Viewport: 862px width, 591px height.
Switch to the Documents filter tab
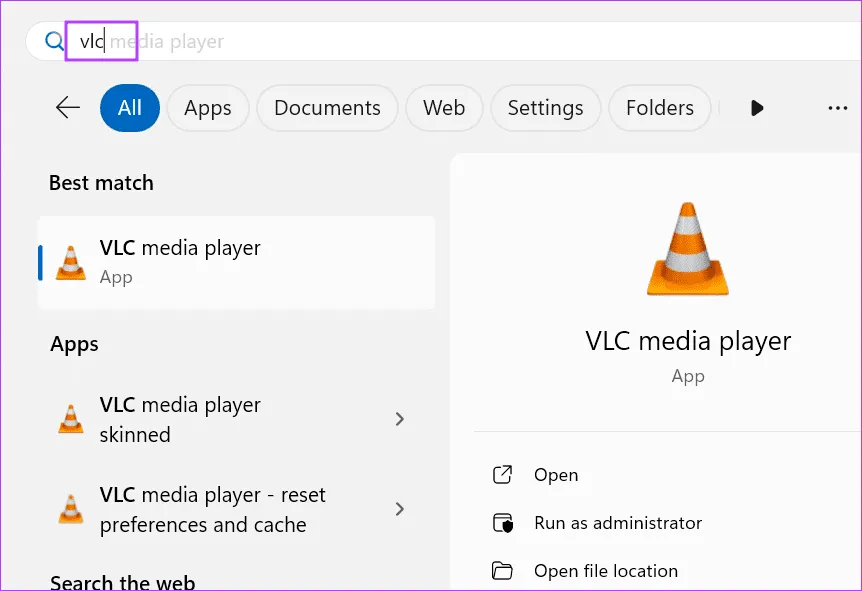coord(327,108)
